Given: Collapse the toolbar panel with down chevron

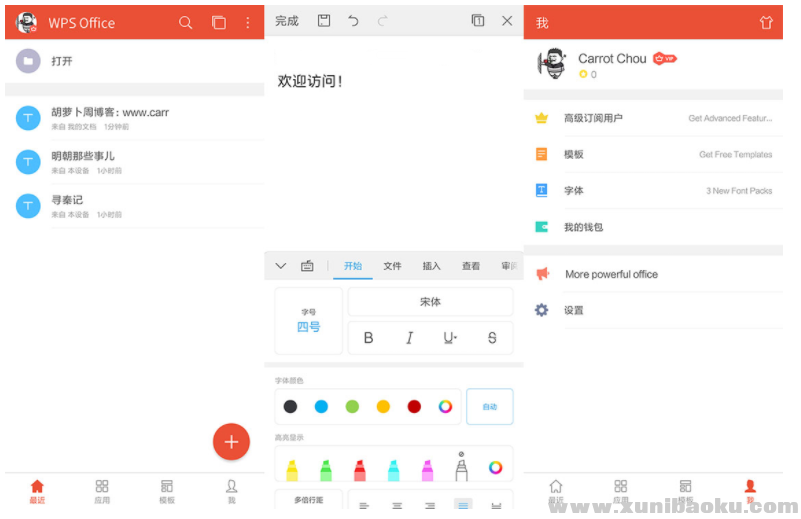Looking at the screenshot, I should point(281,266).
